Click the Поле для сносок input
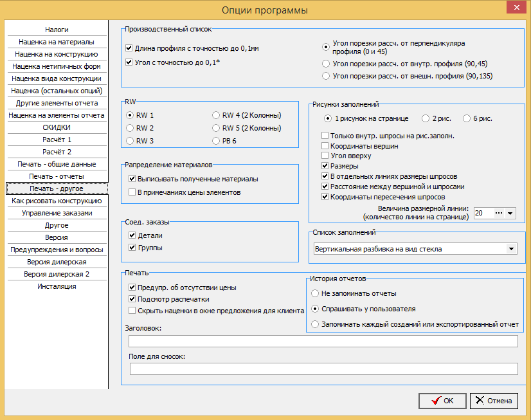The height and width of the screenshot is (420, 531). pos(324,369)
